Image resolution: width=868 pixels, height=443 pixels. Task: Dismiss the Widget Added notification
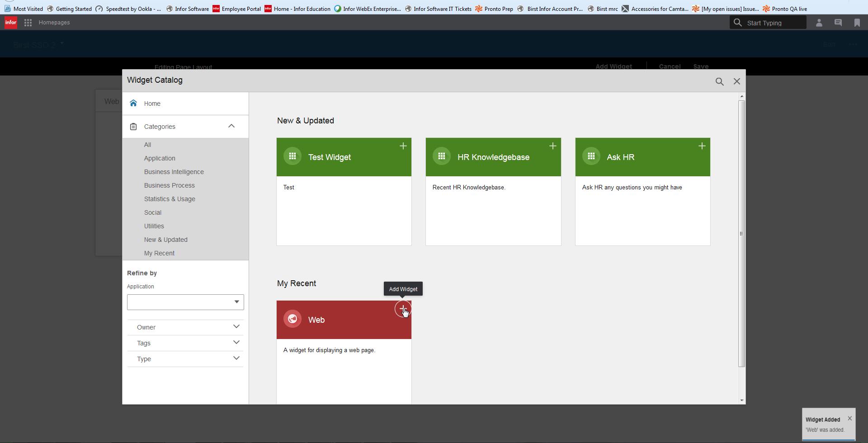click(x=849, y=418)
